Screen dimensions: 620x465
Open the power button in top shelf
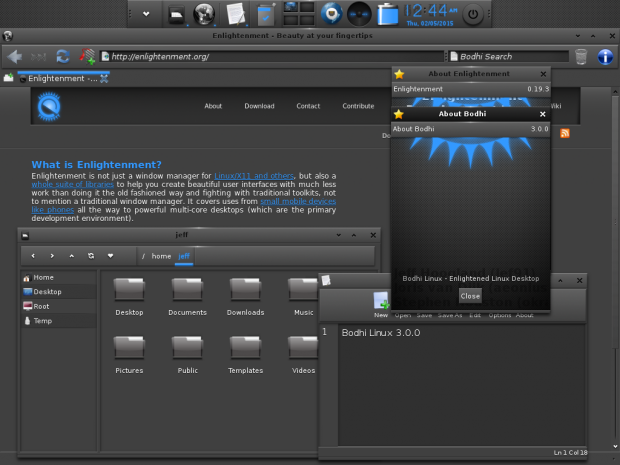tap(473, 14)
